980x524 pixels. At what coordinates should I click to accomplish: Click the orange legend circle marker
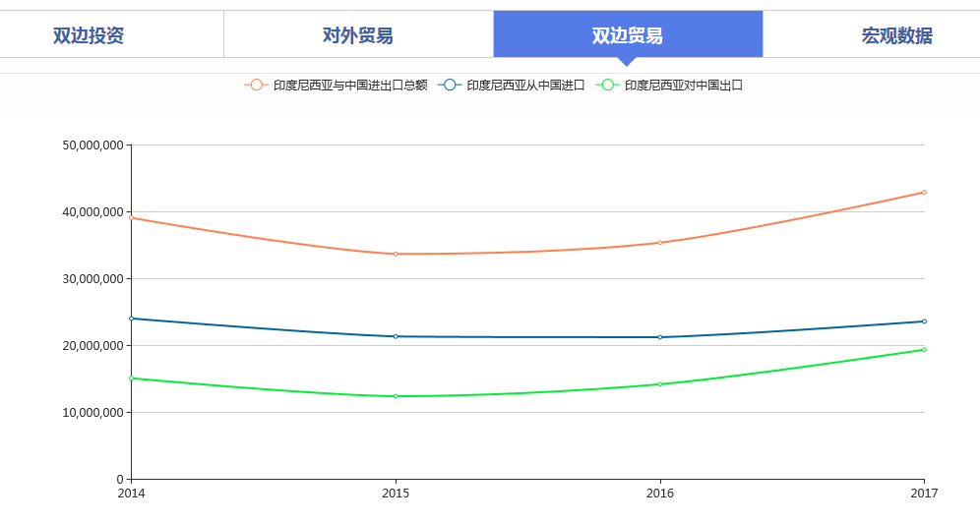257,86
